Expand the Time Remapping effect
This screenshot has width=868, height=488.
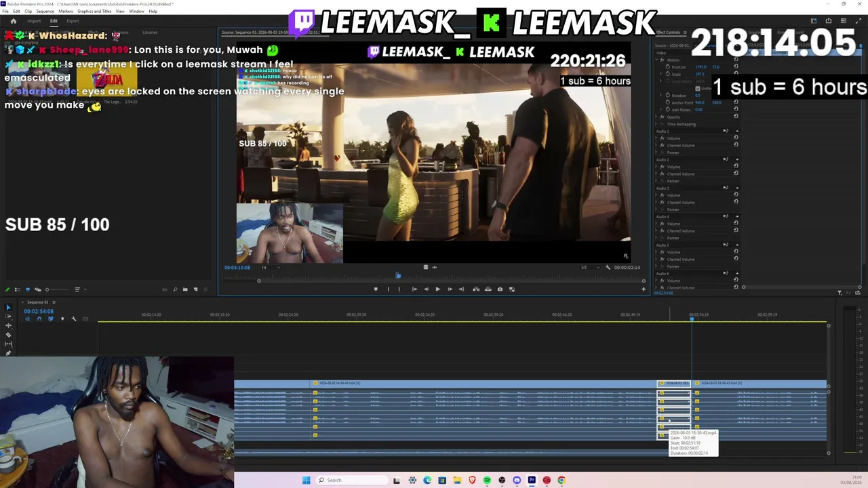coord(656,124)
